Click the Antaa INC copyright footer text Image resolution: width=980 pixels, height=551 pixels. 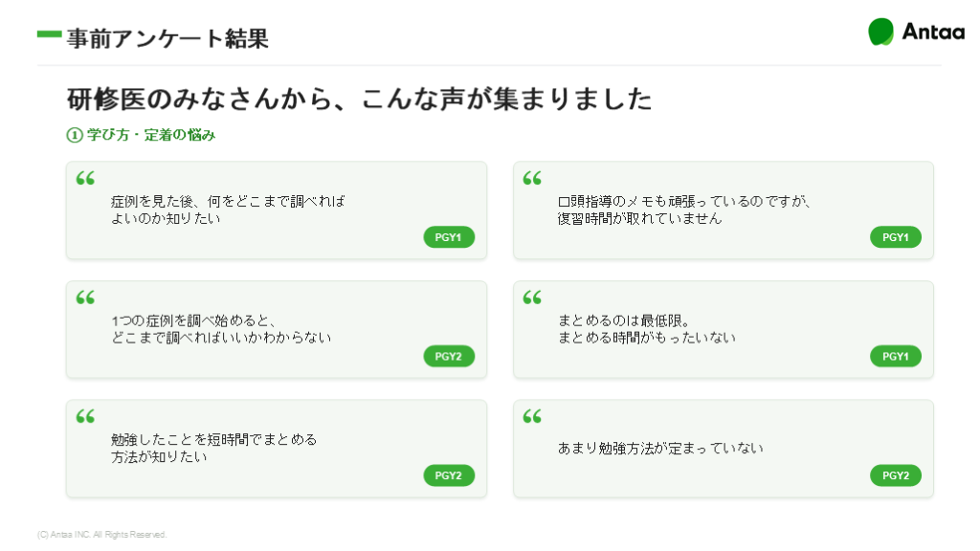pos(101,535)
